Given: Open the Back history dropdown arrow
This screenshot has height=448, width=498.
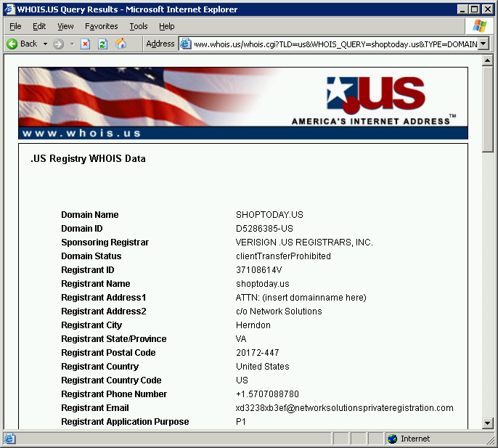Looking at the screenshot, I should click(46, 44).
